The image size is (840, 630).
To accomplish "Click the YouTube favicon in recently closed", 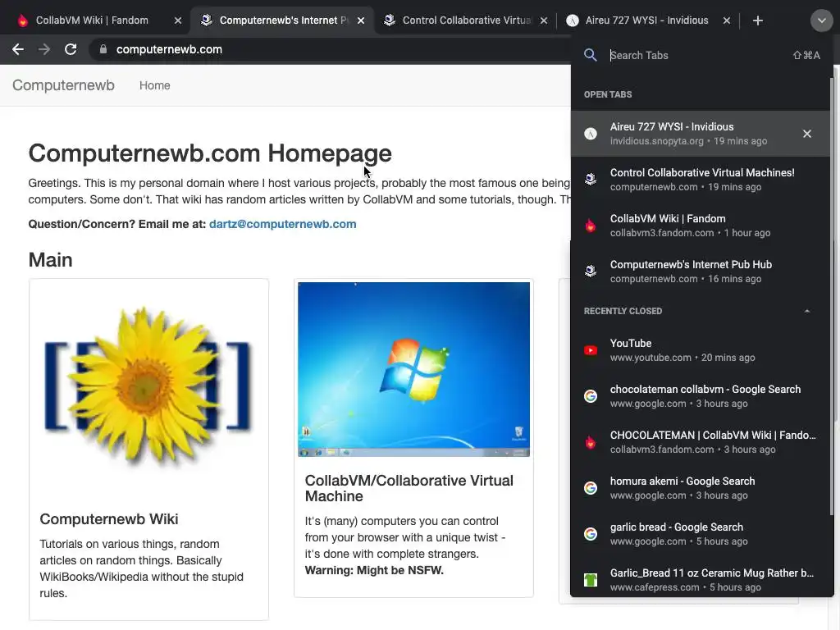I will point(591,350).
